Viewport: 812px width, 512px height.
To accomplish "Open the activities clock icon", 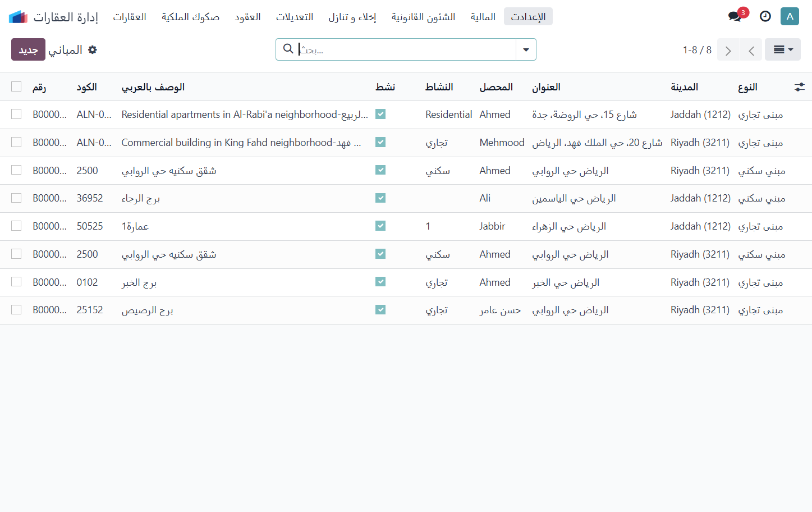I will (765, 17).
